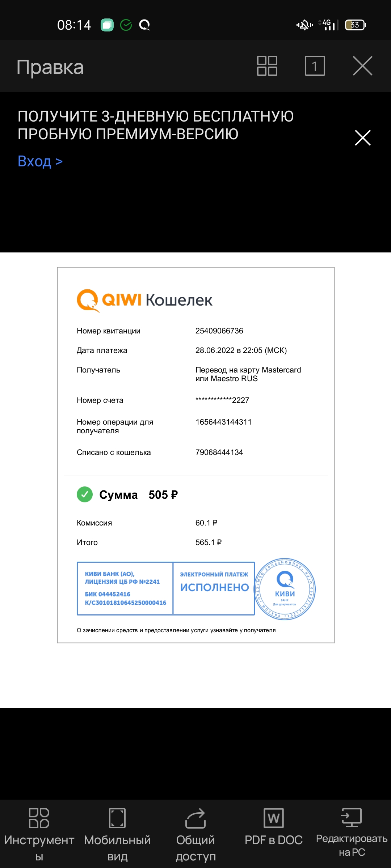The height and width of the screenshot is (868, 391).
Task: Select account number ending 2227
Action: point(222,400)
